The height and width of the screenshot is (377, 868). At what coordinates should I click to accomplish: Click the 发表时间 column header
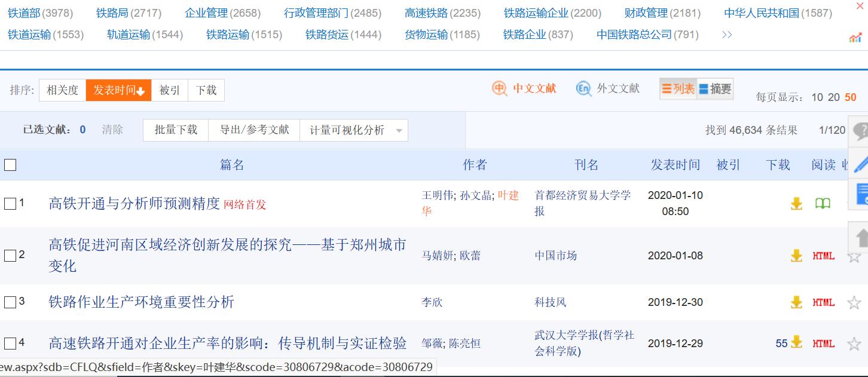click(x=676, y=165)
